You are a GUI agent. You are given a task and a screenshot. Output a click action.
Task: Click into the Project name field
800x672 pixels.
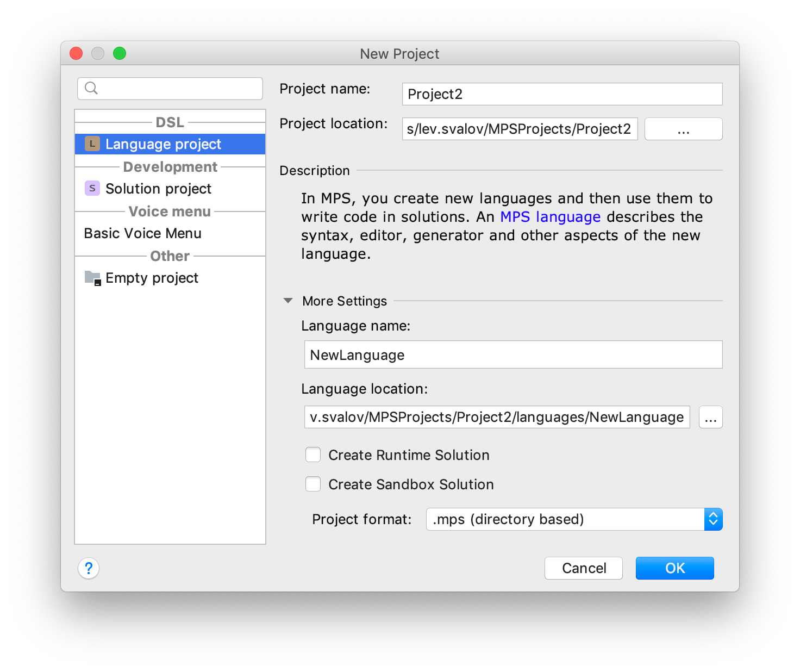coord(562,94)
